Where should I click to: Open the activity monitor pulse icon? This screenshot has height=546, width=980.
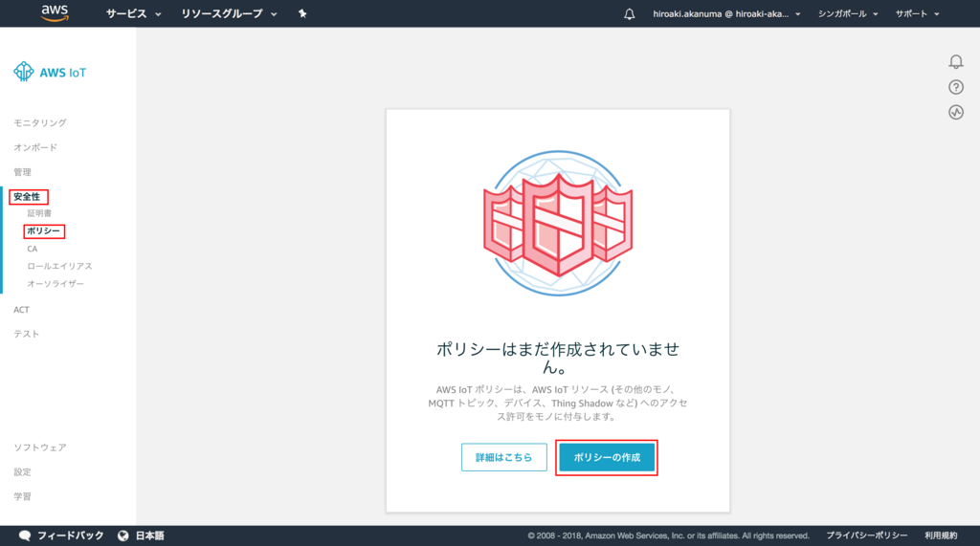pyautogui.click(x=956, y=113)
